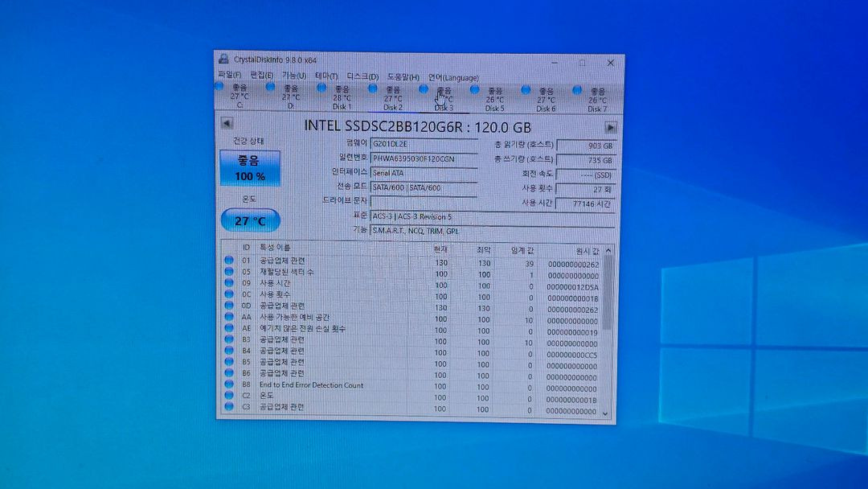Click the interface field Serial ATA
The width and height of the screenshot is (868, 489).
(424, 173)
